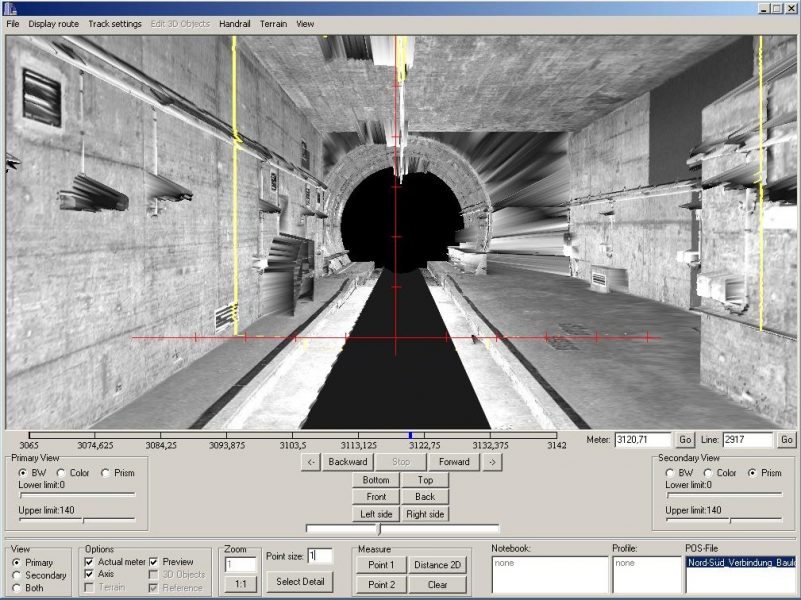Screen dimensions: 801x600
Task: Select BW in Secondary View
Action: pyautogui.click(x=670, y=473)
